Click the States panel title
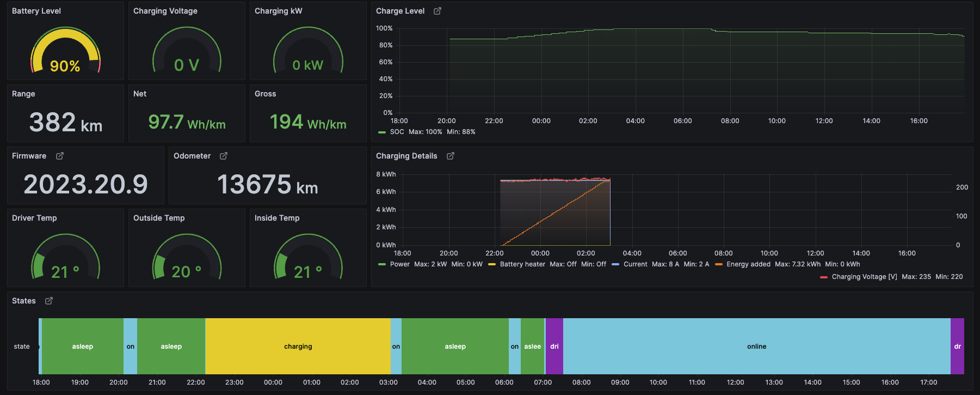This screenshot has width=980, height=395. point(24,301)
